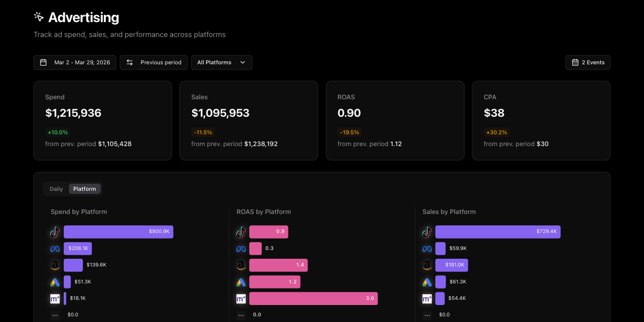The width and height of the screenshot is (644, 322).
Task: Click the Google Ads icon in Spend by Platform
Action: coord(55,282)
